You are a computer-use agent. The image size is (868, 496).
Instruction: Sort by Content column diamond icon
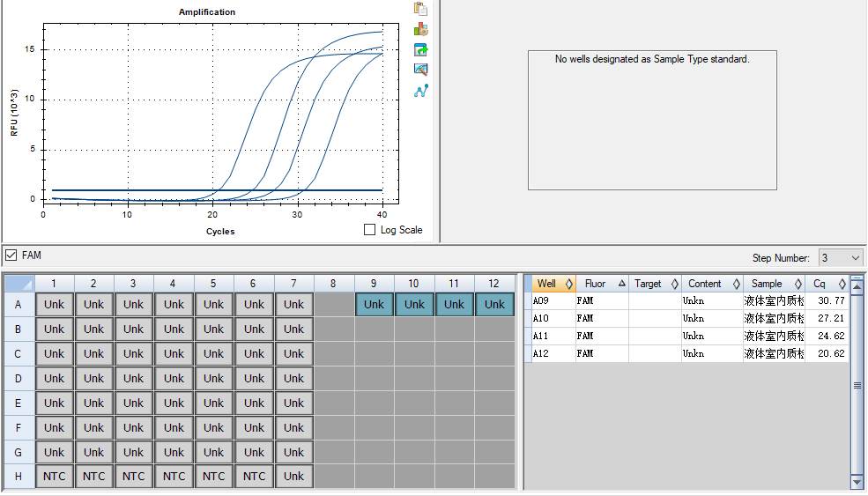point(736,284)
